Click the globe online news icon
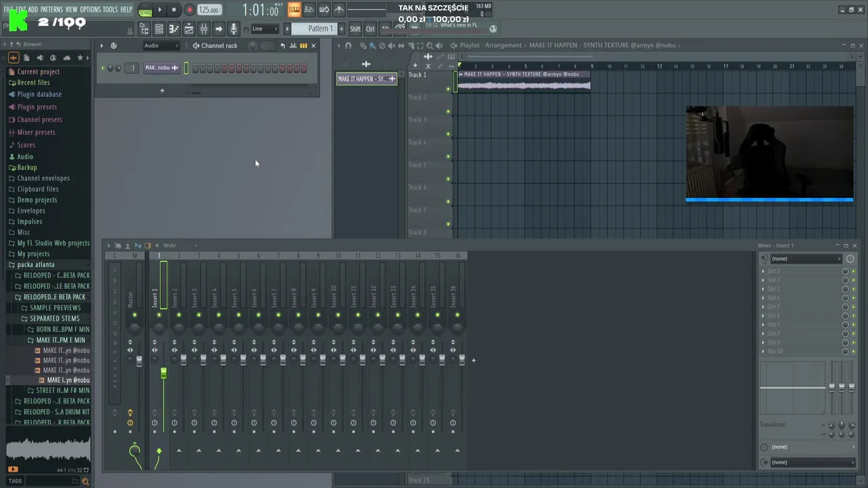Image resolution: width=868 pixels, height=488 pixels. coord(493,28)
